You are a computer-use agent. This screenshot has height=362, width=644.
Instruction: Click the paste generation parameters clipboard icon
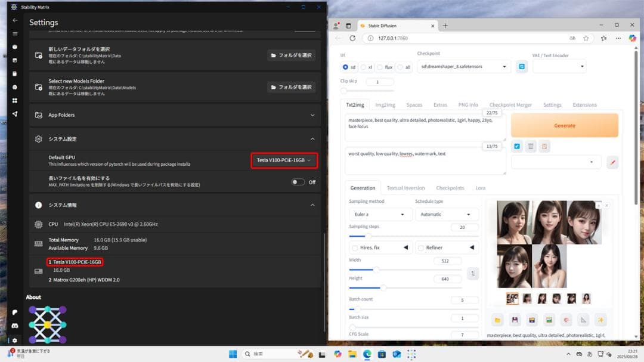point(544,146)
